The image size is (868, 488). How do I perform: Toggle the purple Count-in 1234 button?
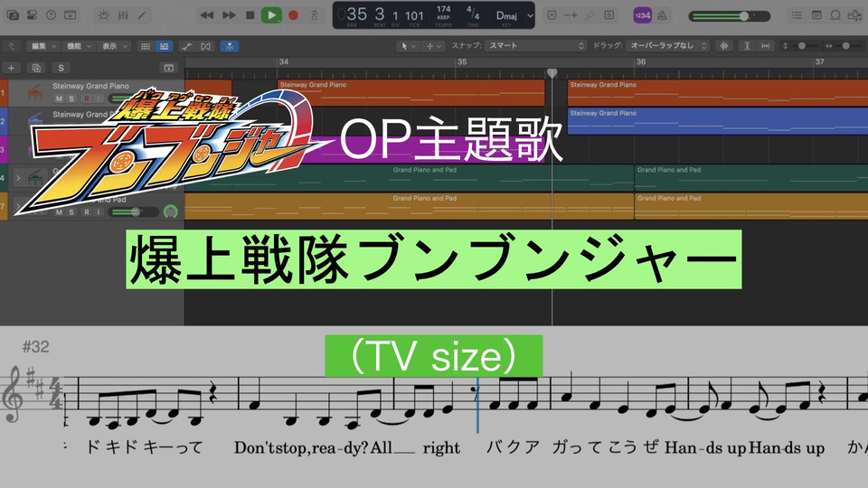[x=642, y=15]
